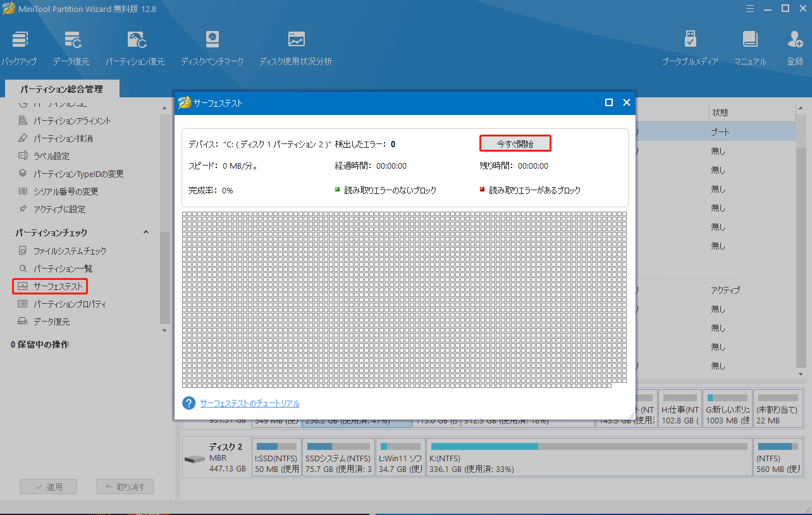The width and height of the screenshot is (812, 515).
Task: Select the K:(NTFS) partition block
Action: (589, 457)
